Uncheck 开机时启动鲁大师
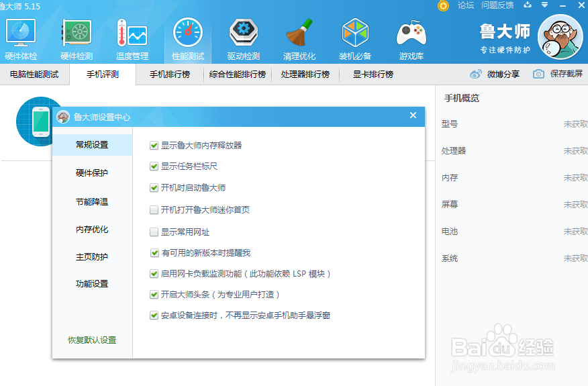This screenshot has height=386, width=588. (154, 187)
